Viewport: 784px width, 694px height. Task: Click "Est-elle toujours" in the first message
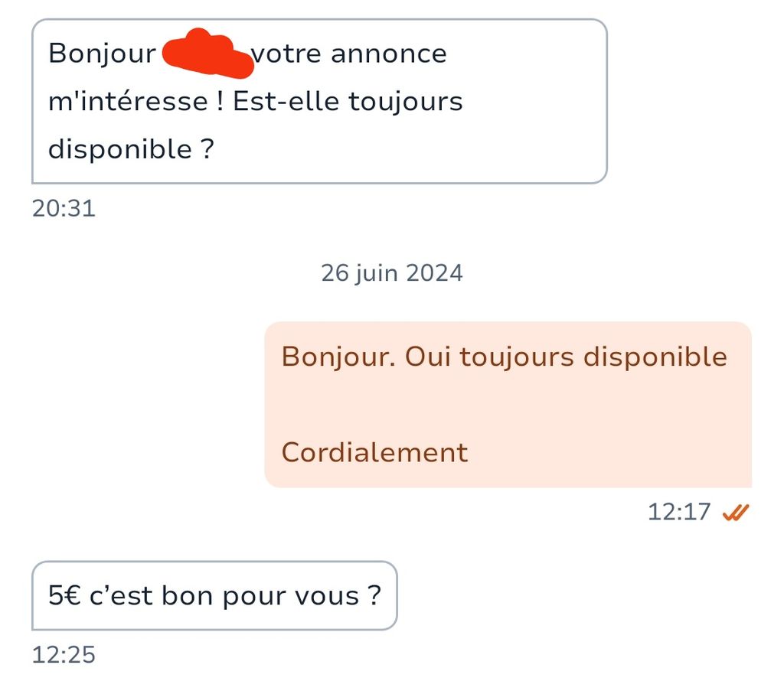pyautogui.click(x=348, y=102)
